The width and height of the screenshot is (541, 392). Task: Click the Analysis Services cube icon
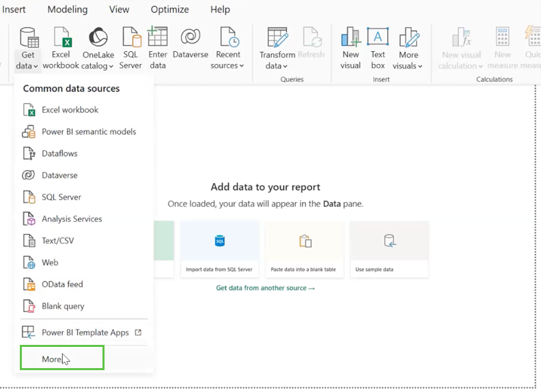coord(29,219)
